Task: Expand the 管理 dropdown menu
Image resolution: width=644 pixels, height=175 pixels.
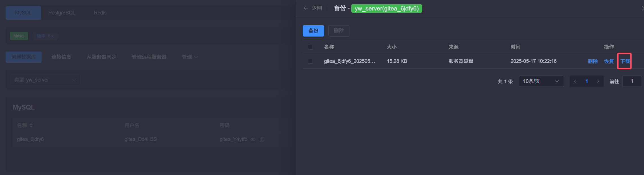Action: [x=190, y=57]
